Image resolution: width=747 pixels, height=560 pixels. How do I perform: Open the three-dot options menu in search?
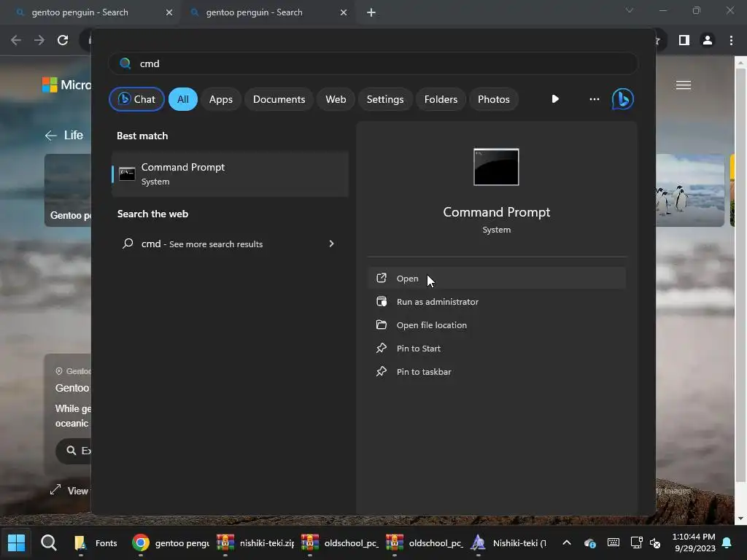(594, 99)
